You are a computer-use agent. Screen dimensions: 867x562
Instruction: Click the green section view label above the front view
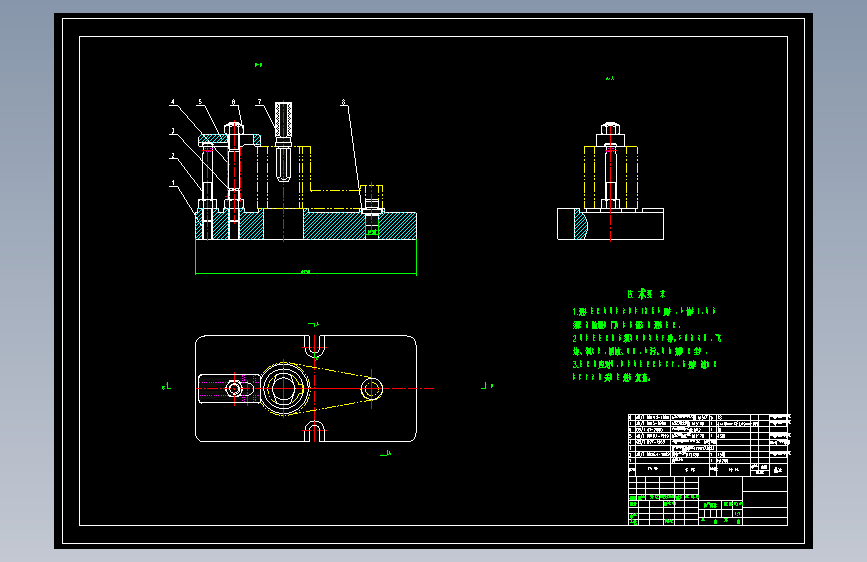(258, 65)
